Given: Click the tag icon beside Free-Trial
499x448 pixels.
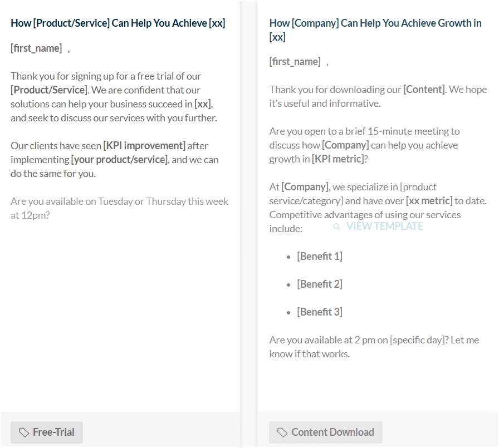Looking at the screenshot, I should [x=24, y=432].
